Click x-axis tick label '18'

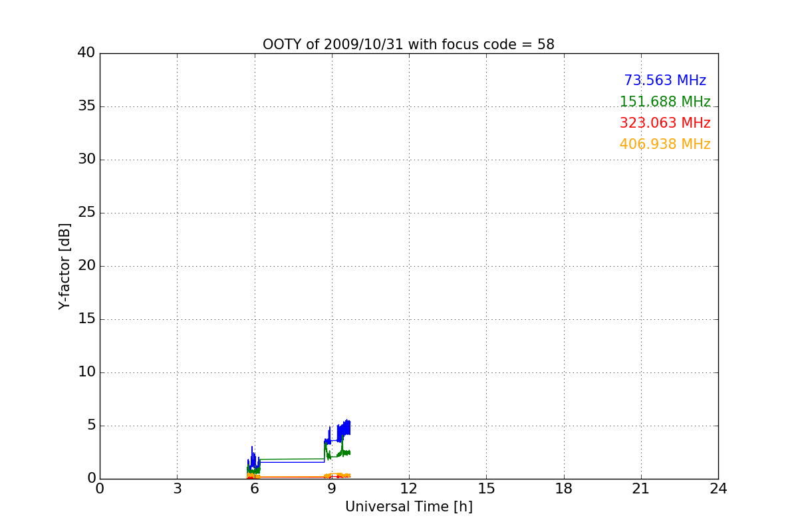point(564,489)
